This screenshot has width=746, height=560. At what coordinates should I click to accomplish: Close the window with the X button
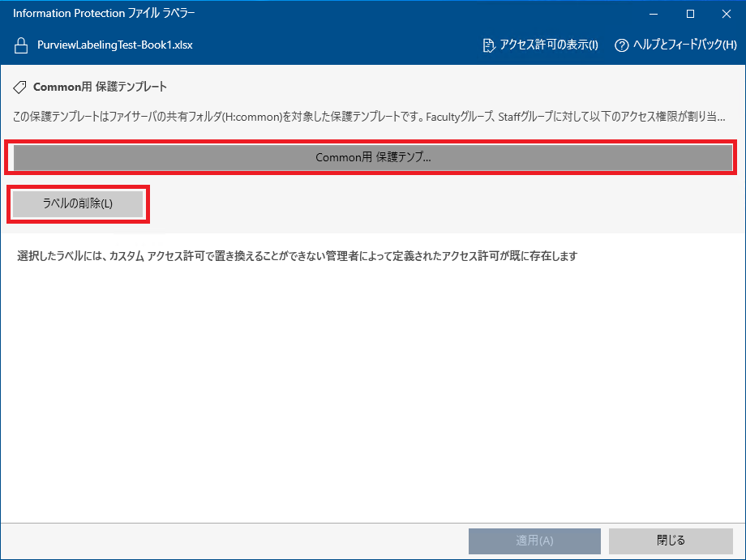pos(727,14)
